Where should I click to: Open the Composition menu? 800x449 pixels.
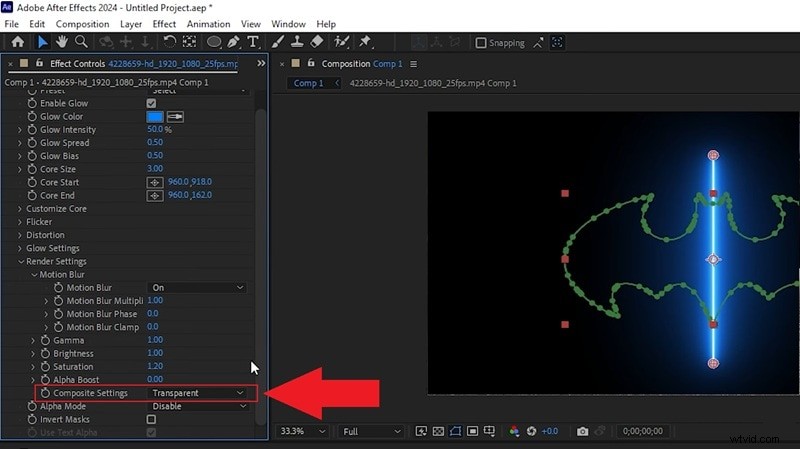82,24
